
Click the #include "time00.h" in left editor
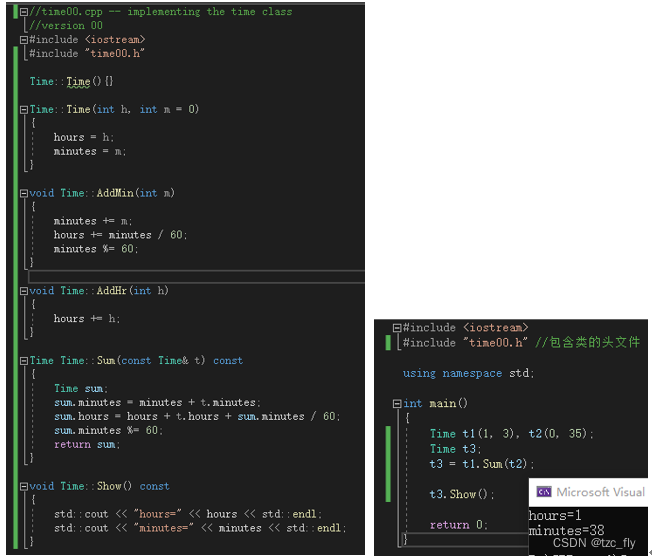pos(86,54)
